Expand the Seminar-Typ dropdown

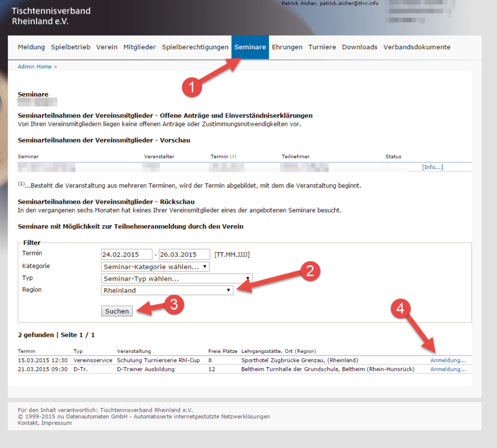176,278
